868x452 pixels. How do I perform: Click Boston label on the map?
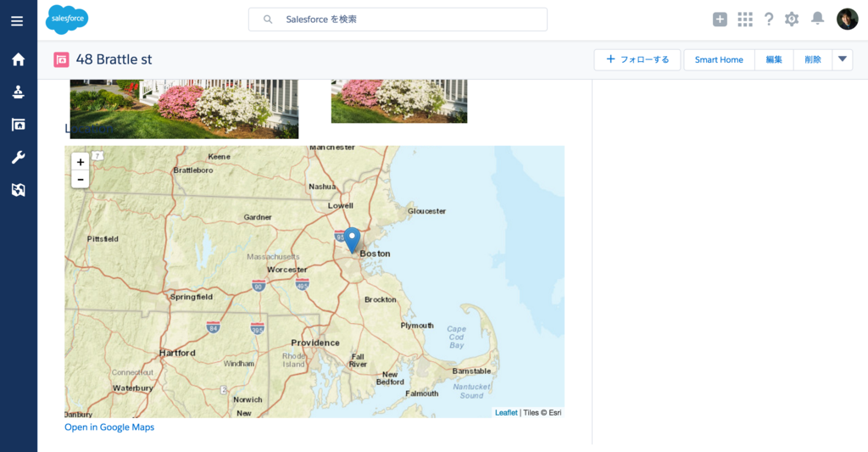tap(375, 254)
